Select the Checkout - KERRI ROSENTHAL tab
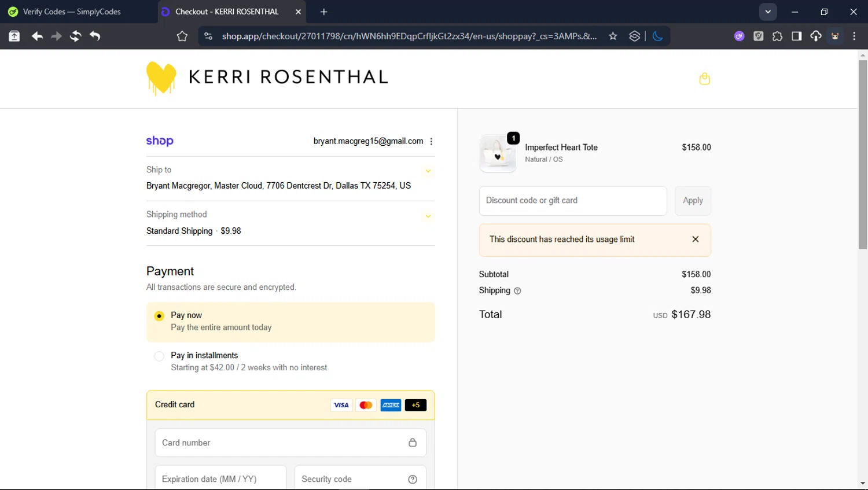Screen dimensions: 868x490 tap(227, 12)
